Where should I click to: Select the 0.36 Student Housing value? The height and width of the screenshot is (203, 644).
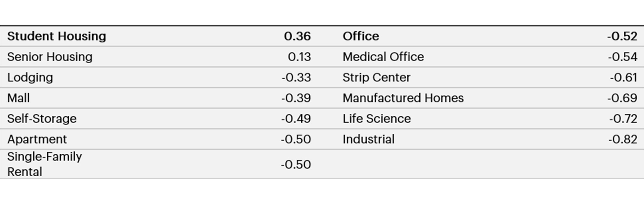click(x=297, y=36)
